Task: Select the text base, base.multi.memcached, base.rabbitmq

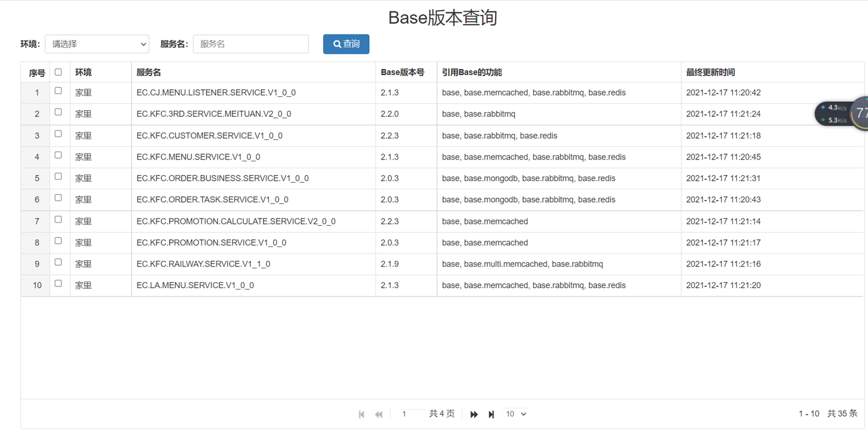Action: point(522,264)
